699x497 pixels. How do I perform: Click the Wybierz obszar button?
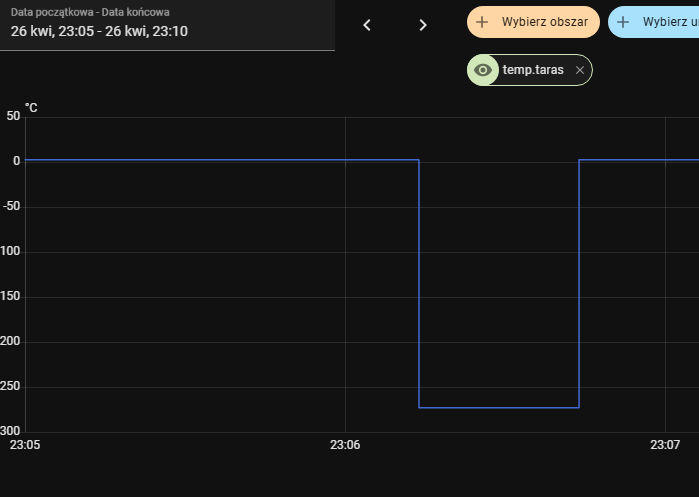[x=533, y=22]
